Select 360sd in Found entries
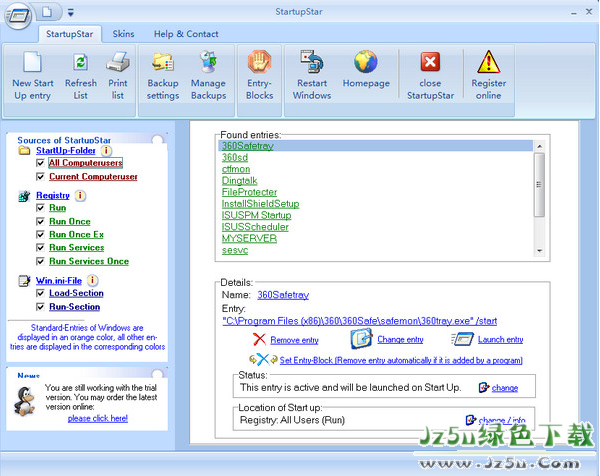The image size is (600, 476). click(x=235, y=157)
